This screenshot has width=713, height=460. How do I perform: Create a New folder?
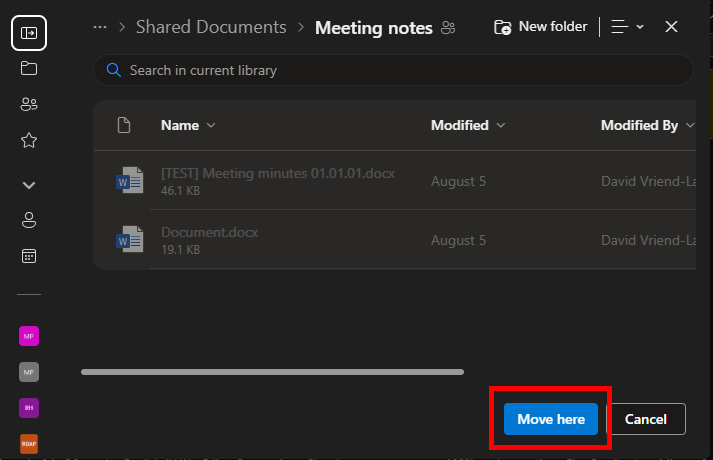click(541, 27)
